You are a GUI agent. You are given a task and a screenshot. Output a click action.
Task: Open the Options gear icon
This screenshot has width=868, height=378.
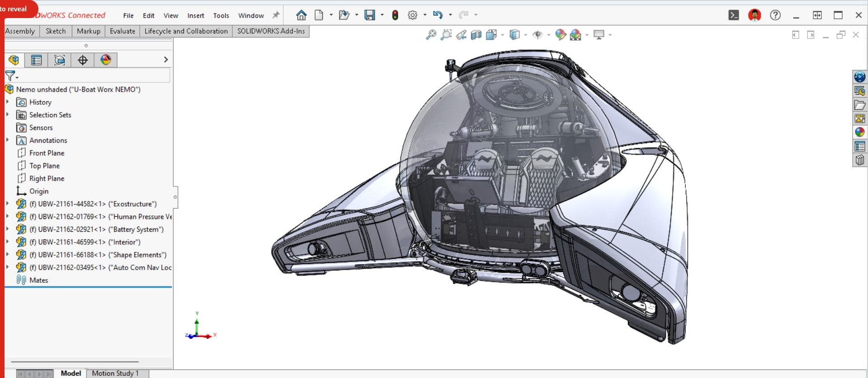(412, 15)
